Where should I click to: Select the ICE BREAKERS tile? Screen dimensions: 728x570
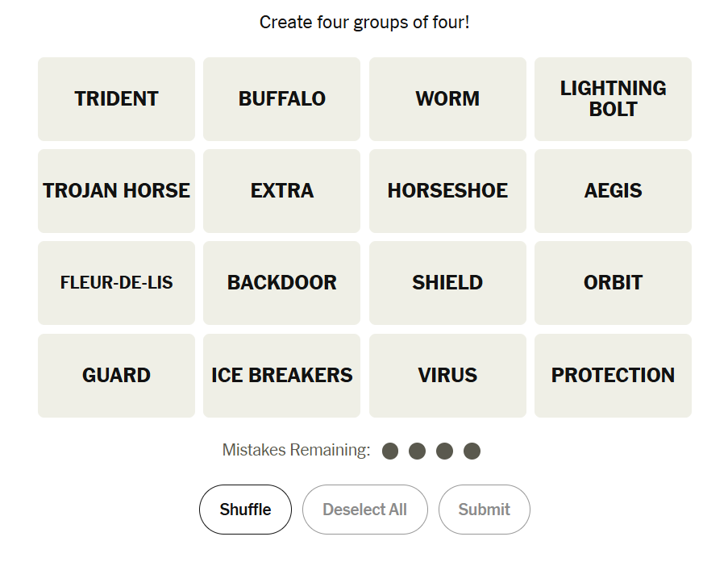(x=281, y=376)
